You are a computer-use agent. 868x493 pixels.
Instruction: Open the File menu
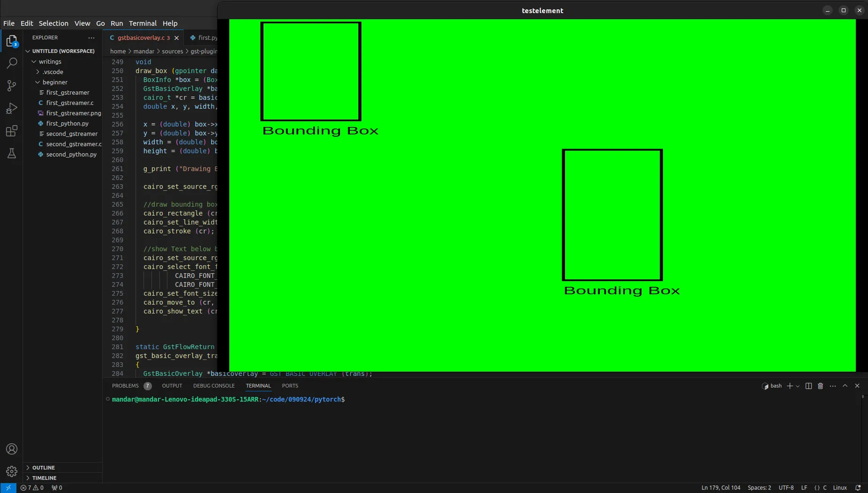(x=9, y=23)
